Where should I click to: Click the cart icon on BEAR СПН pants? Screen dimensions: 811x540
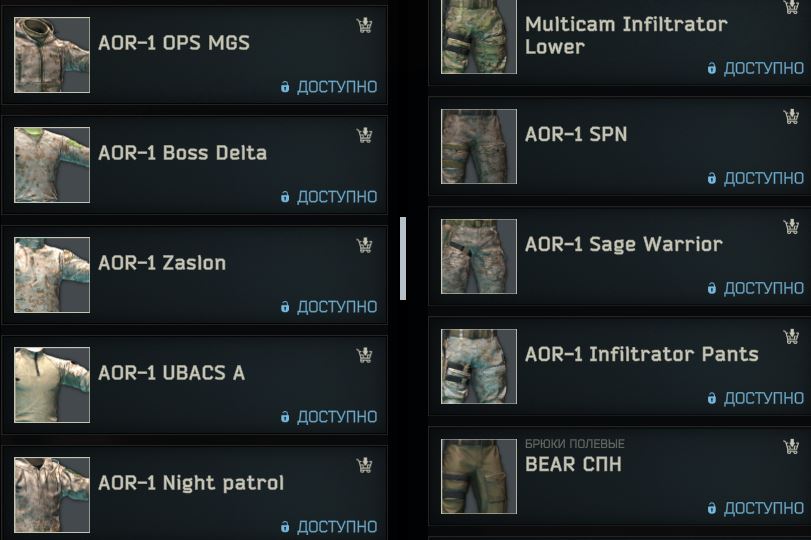click(x=791, y=446)
